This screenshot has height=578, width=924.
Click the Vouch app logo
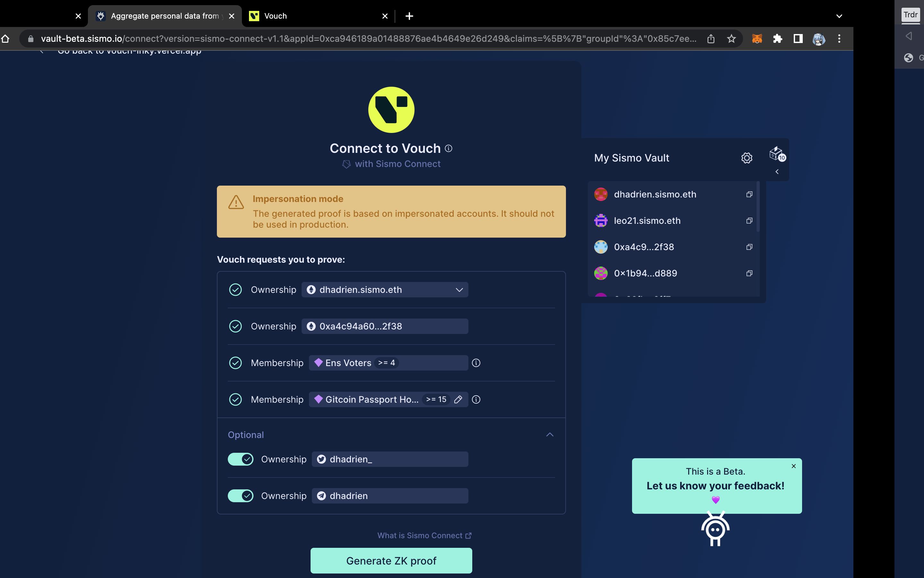391,110
